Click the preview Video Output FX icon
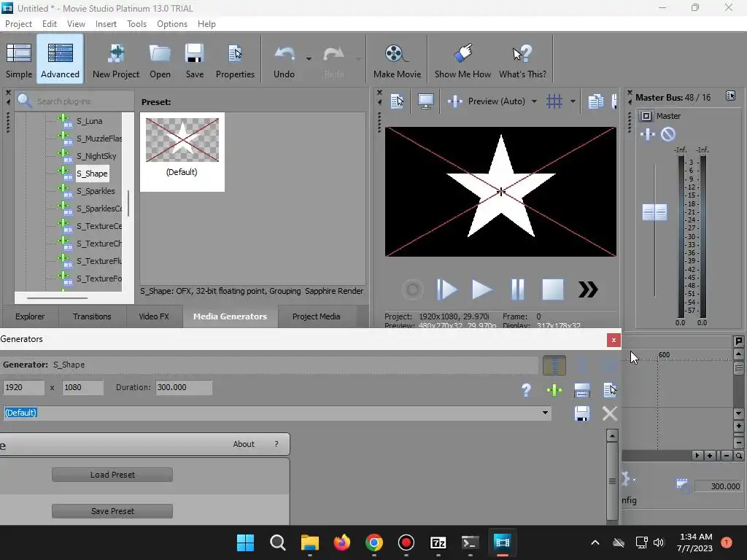 454,101
